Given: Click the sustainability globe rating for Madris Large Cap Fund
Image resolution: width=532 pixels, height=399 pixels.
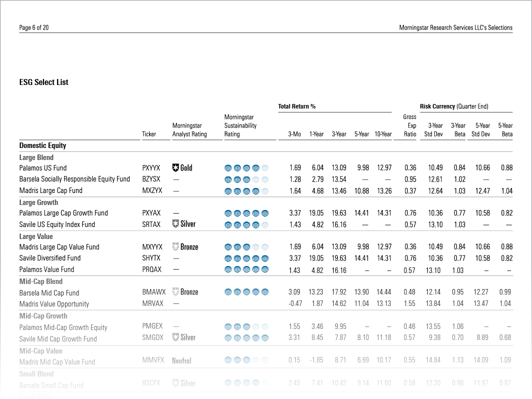Looking at the screenshot, I should point(247,191).
